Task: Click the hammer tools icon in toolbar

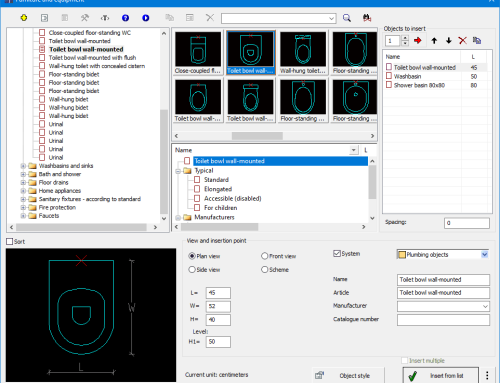Action: [x=85, y=18]
